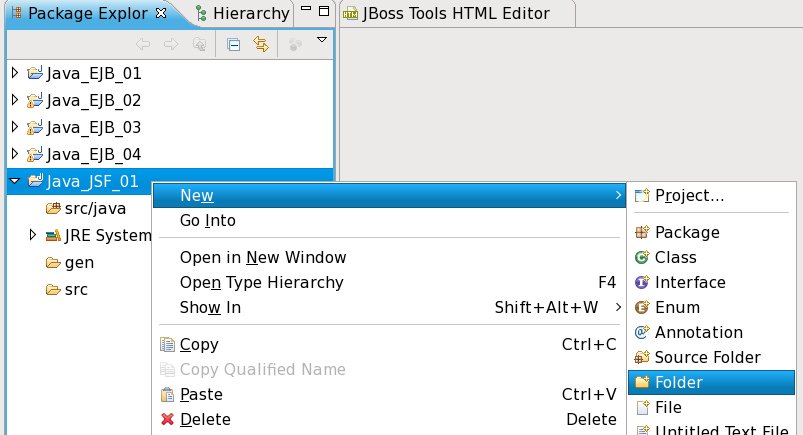Toggle Link with Editor button
Screen dimensions: 803x435
(x=261, y=43)
